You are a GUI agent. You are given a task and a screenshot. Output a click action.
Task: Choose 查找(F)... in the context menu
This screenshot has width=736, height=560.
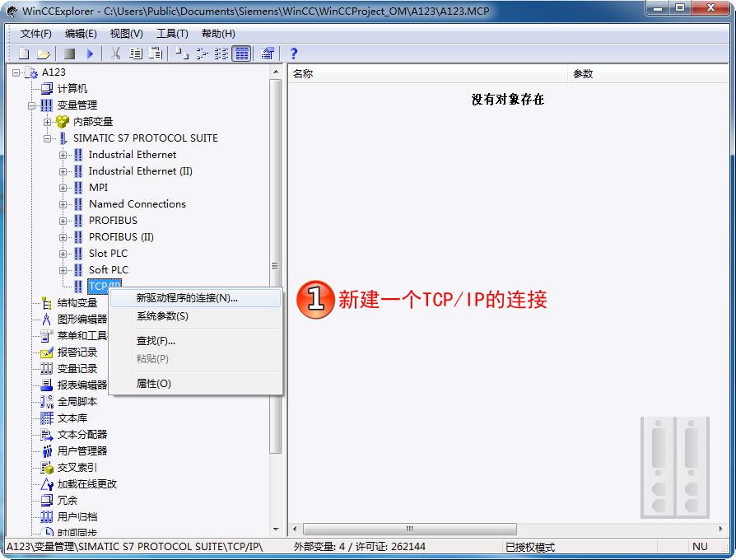point(196,341)
